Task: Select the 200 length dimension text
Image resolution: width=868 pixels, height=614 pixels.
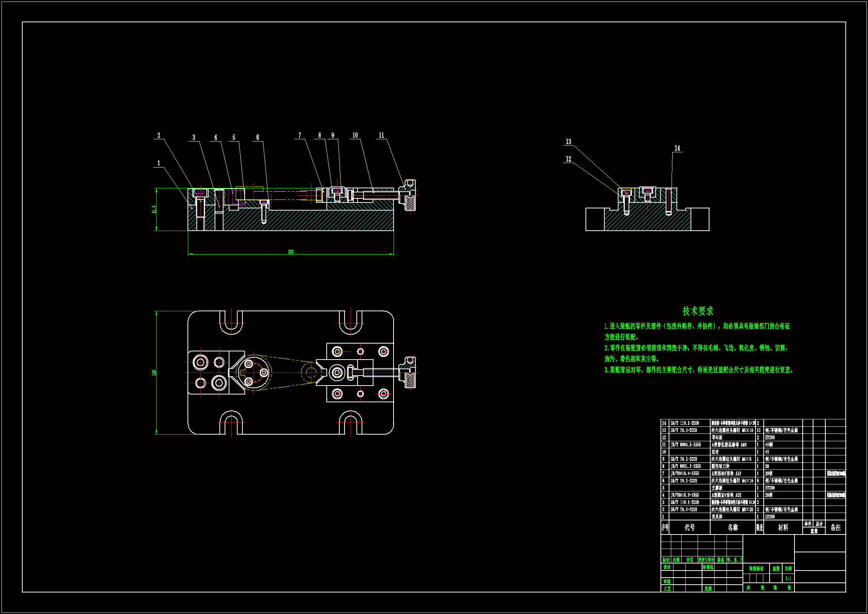Action: point(291,251)
